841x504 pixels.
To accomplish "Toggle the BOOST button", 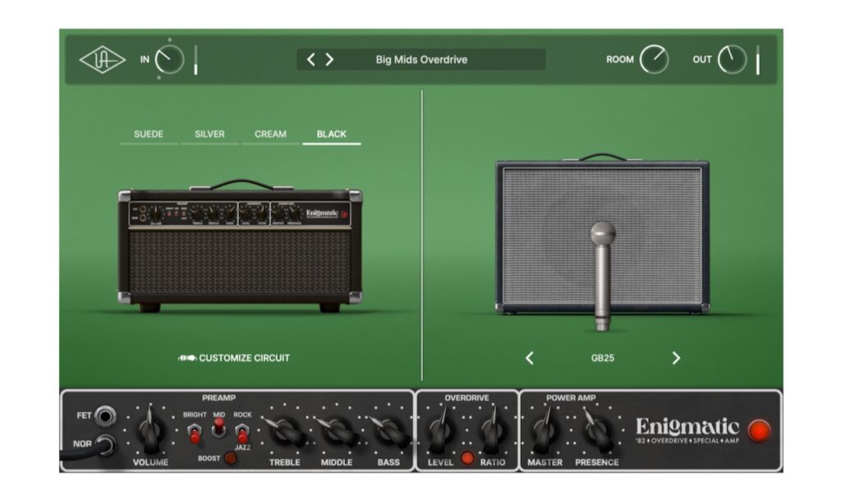I will click(231, 458).
